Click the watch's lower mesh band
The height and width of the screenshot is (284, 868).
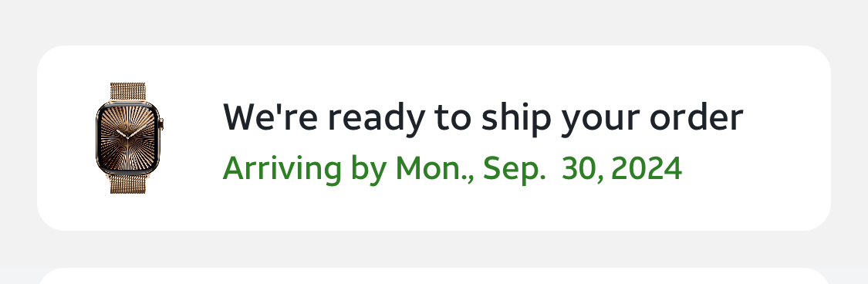pyautogui.click(x=128, y=184)
